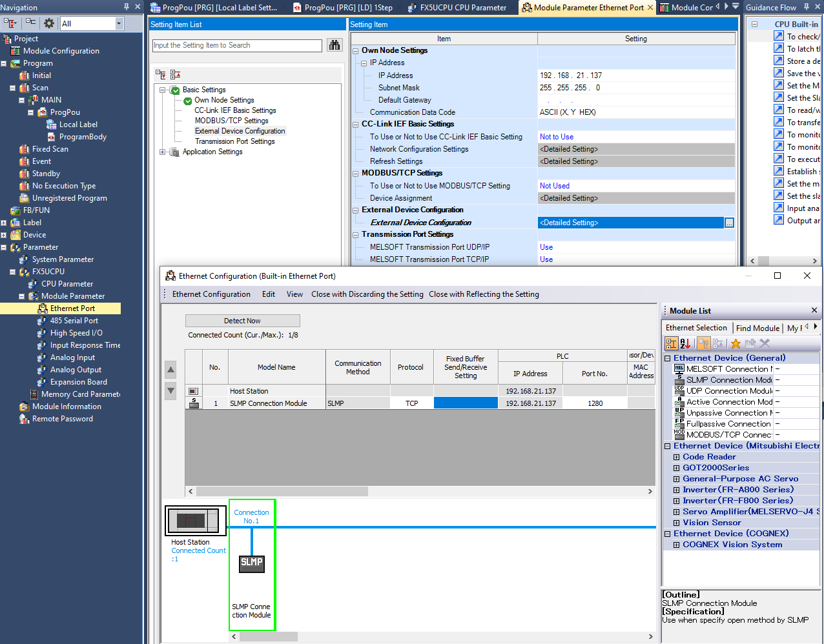The image size is (824, 644).
Task: Select Ethernet Port in the Navigation tree
Action: [72, 308]
